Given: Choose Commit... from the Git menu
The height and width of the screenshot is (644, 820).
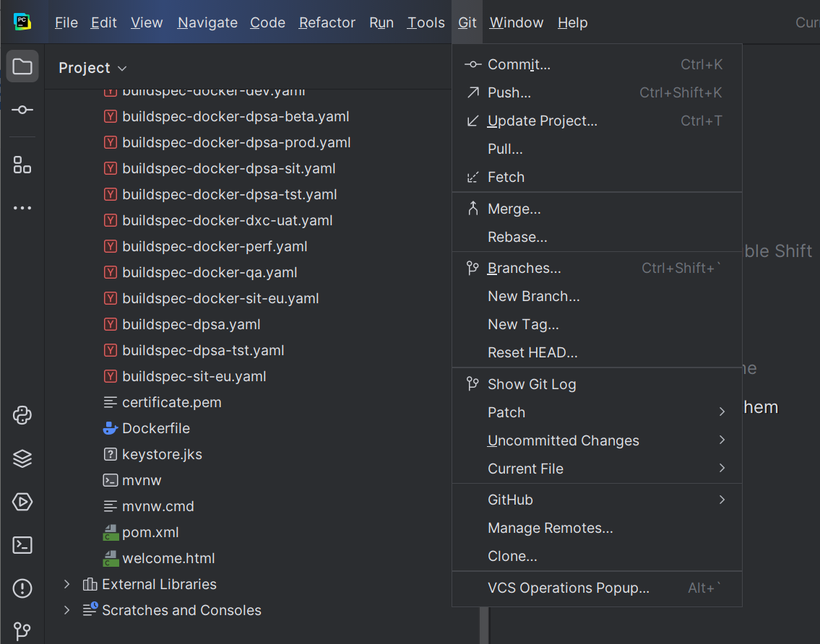Looking at the screenshot, I should [519, 65].
